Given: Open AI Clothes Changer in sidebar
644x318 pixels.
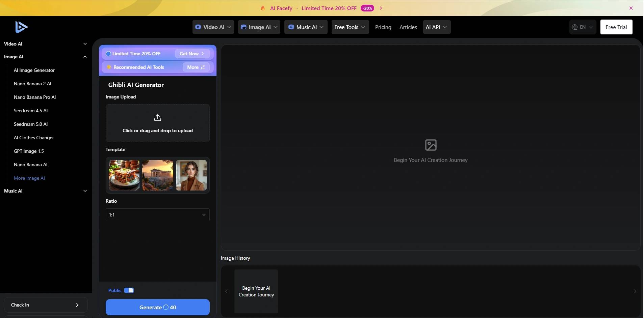Looking at the screenshot, I should pos(34,138).
